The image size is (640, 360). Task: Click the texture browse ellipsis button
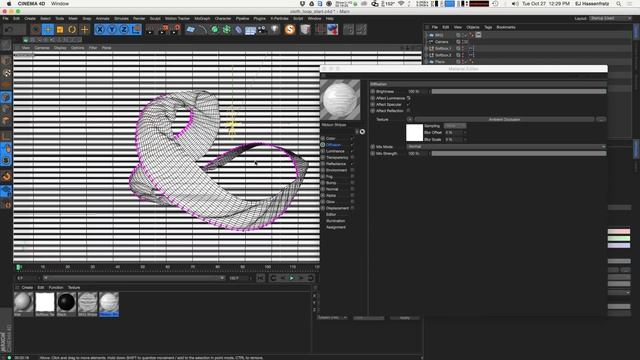(x=600, y=119)
